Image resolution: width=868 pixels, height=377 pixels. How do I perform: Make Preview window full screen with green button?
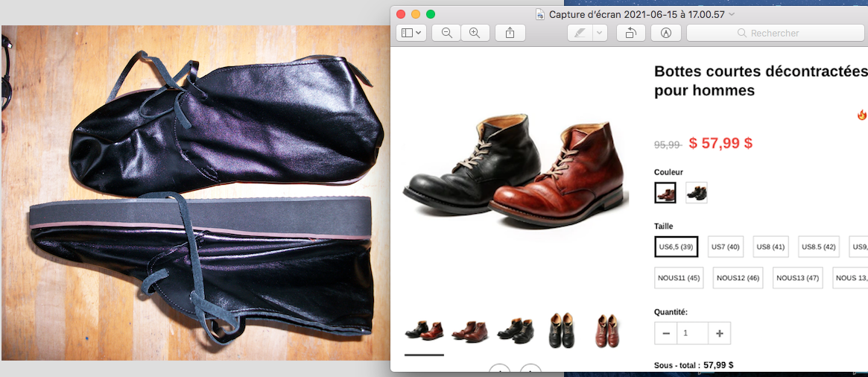pyautogui.click(x=431, y=14)
